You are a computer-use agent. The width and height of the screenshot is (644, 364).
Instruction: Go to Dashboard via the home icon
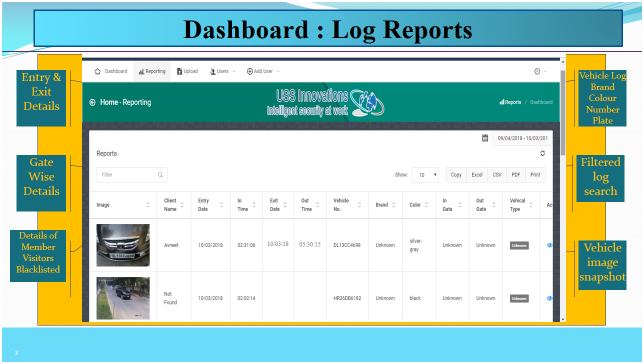coord(97,71)
